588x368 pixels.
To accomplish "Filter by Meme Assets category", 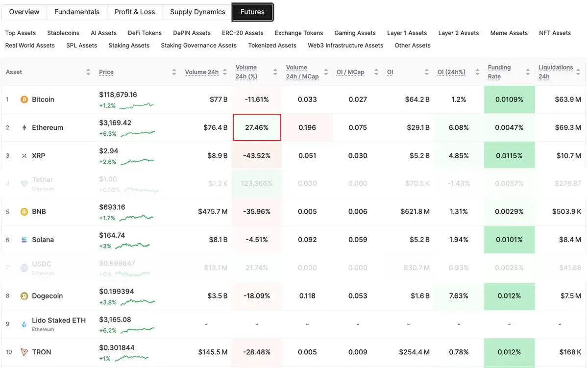I will 509,33.
